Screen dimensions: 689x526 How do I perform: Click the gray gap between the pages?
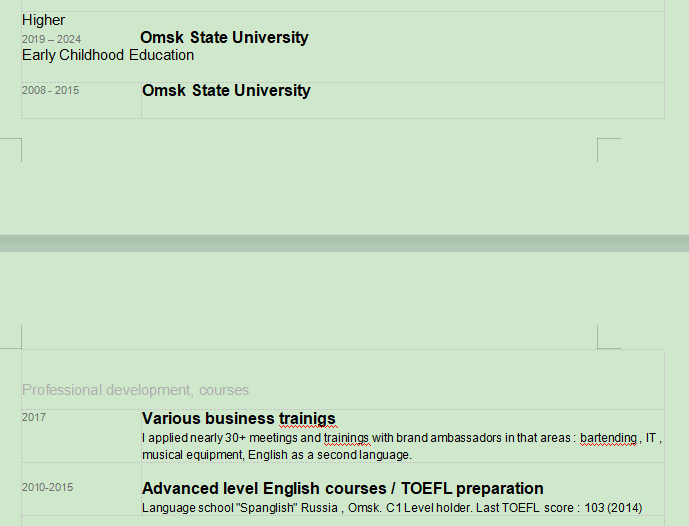point(344,243)
